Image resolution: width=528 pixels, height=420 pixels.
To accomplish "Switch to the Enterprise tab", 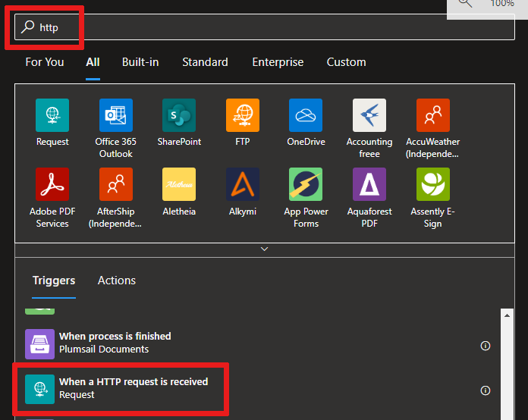I will pos(278,62).
